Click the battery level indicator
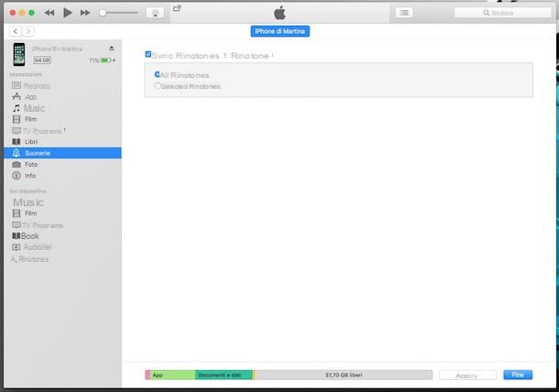 point(106,60)
